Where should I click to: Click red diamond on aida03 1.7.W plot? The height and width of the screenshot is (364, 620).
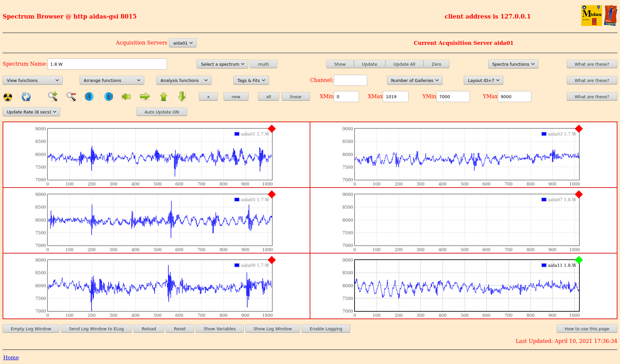(579, 129)
